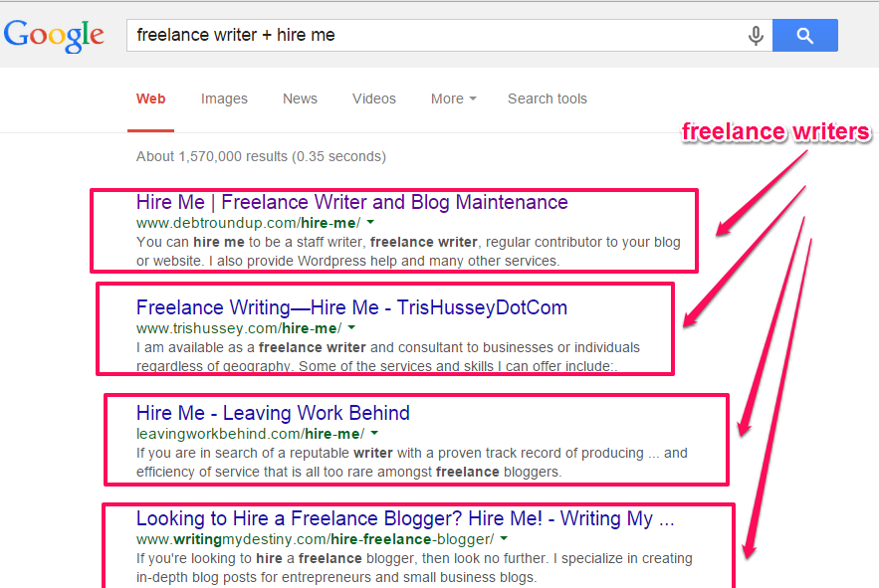The height and width of the screenshot is (588, 879).
Task: Click snippet starting 'You can hire me'
Action: pos(408,251)
